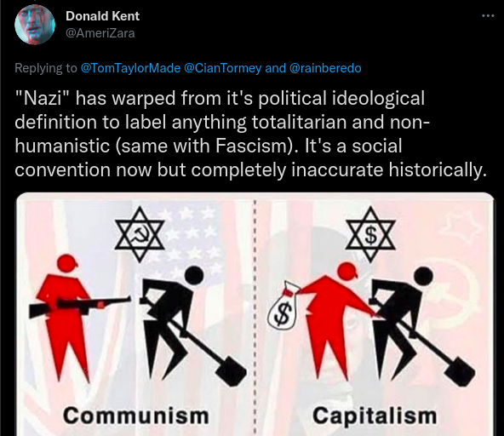
Task: Open the three-dot more options menu
Action: [488, 15]
